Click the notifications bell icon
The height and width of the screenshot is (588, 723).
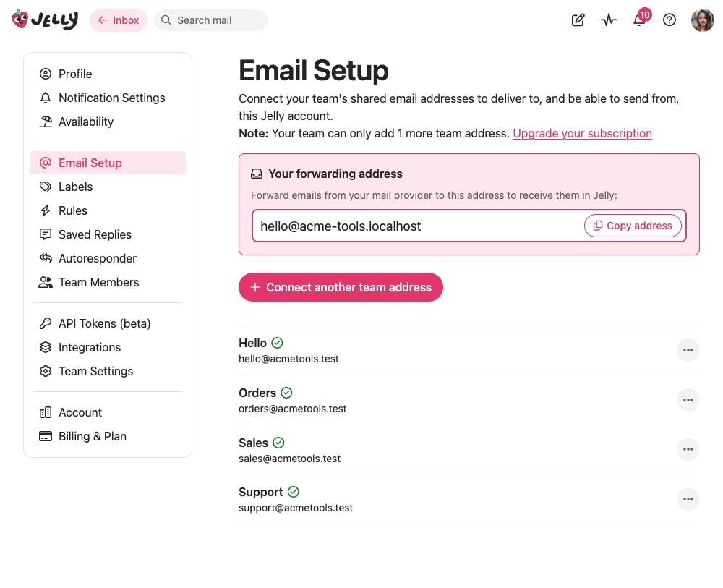pos(638,20)
